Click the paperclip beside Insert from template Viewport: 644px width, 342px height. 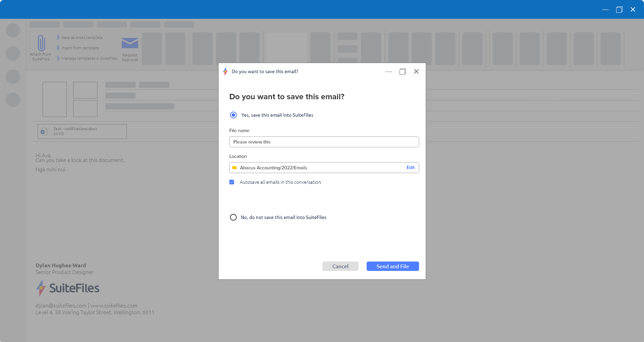click(58, 48)
